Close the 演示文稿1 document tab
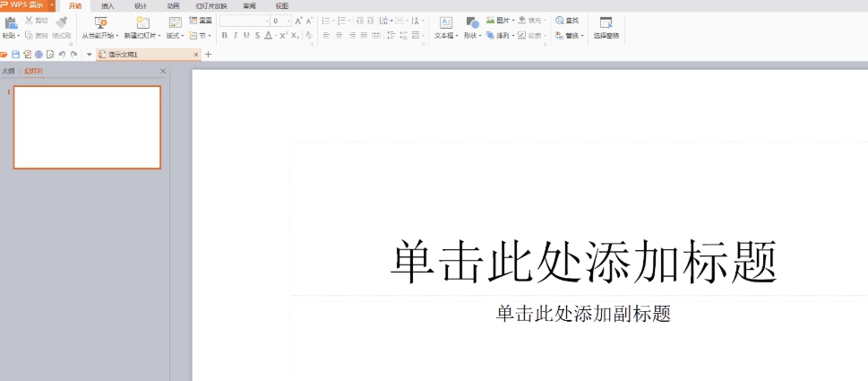 click(x=195, y=55)
